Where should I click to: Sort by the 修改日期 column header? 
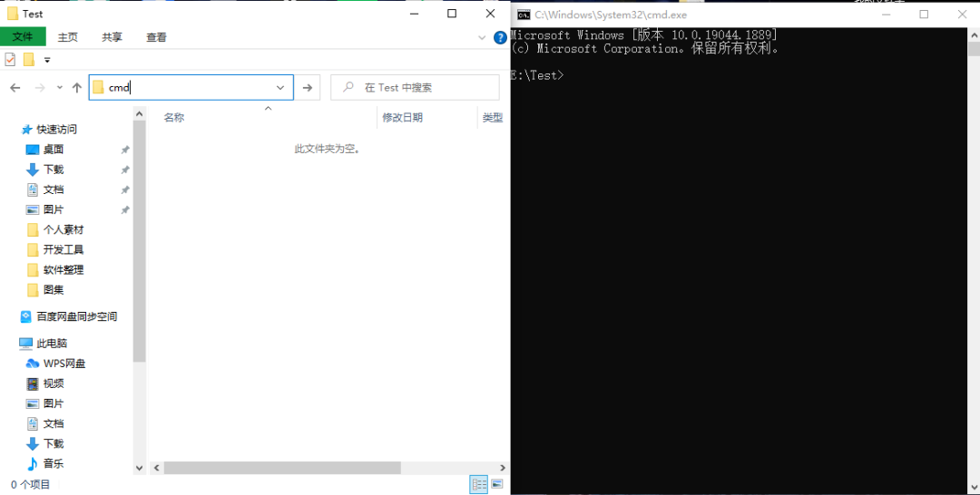[402, 117]
